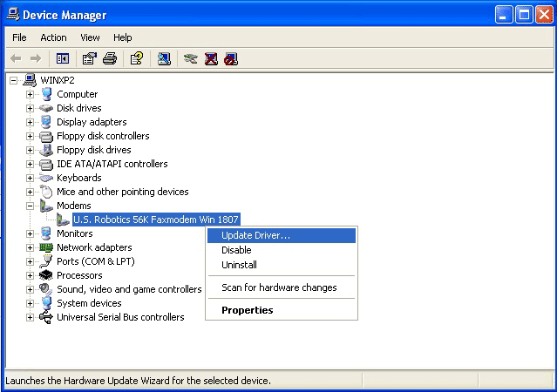Select the Processors tree item
The image size is (557, 392).
(80, 275)
